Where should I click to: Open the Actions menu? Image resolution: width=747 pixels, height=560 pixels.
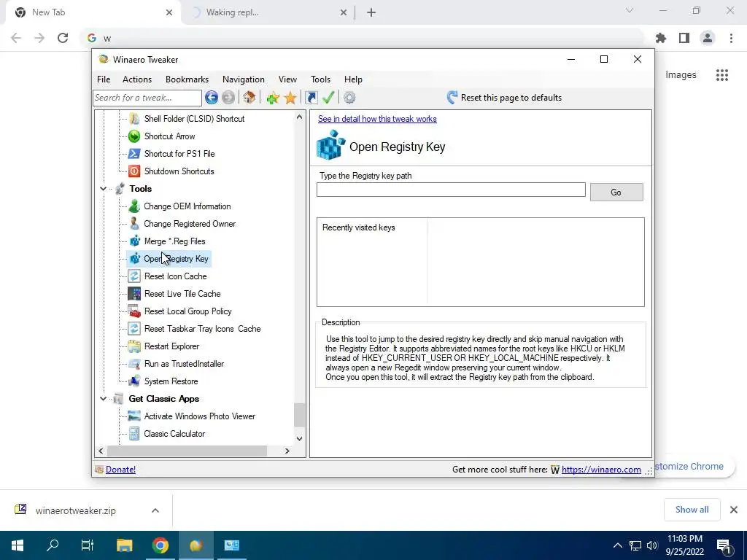tap(137, 79)
